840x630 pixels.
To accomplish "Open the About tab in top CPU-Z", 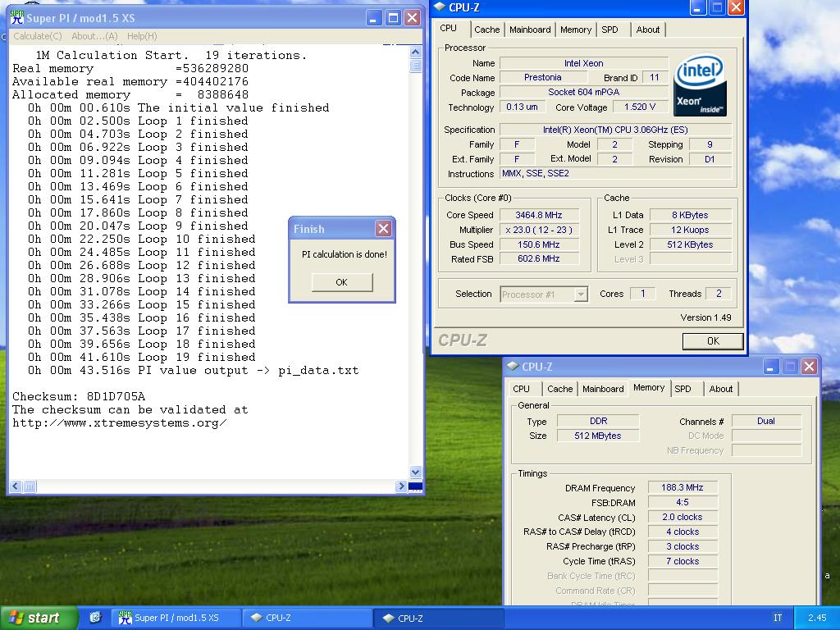I will (648, 30).
